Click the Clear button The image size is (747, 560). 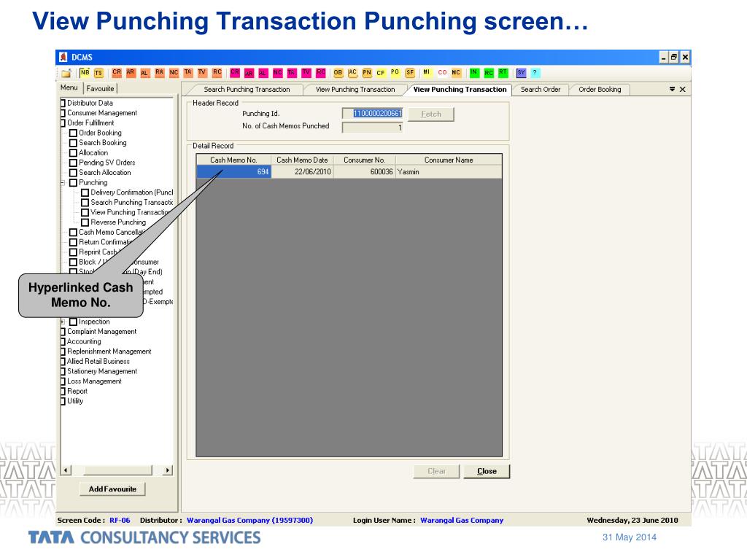coord(436,471)
